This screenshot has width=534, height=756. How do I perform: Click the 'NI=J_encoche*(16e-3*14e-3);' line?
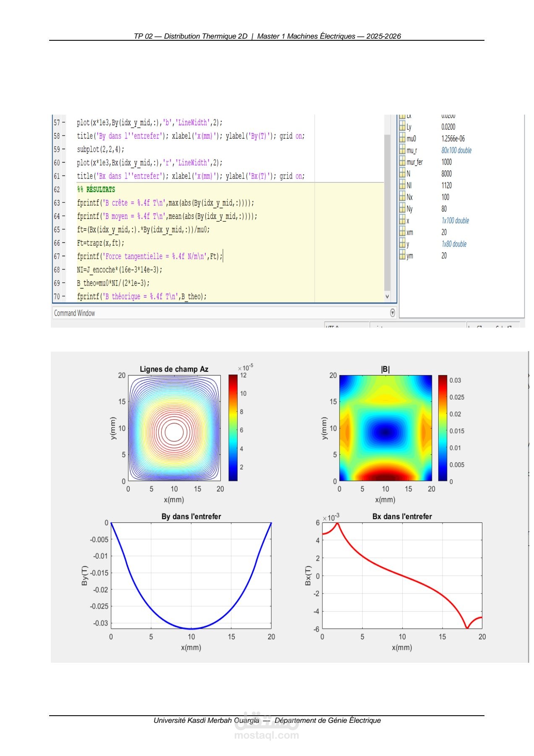pos(120,270)
